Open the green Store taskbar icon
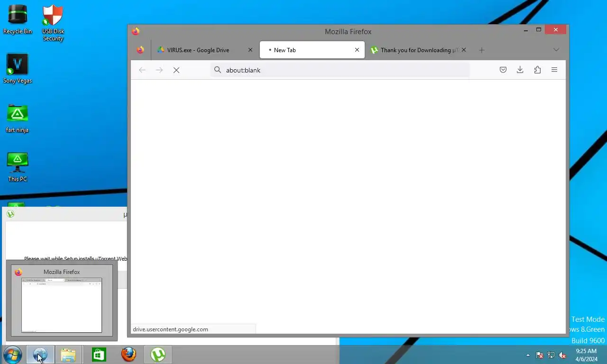Screen dimensions: 607x364 tap(99, 355)
